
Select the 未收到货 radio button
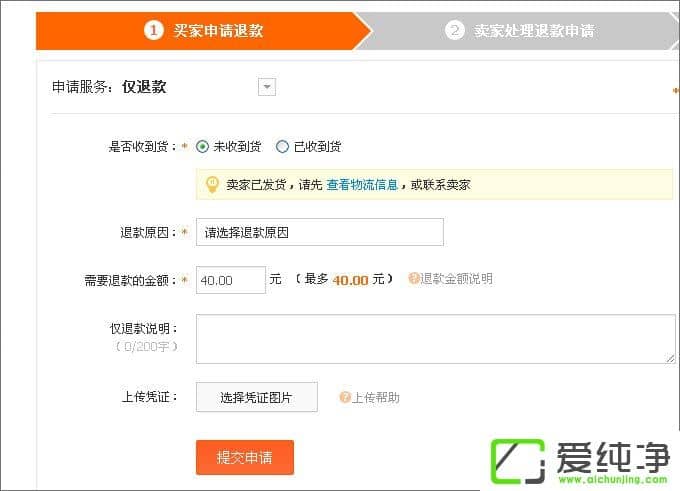[x=203, y=146]
